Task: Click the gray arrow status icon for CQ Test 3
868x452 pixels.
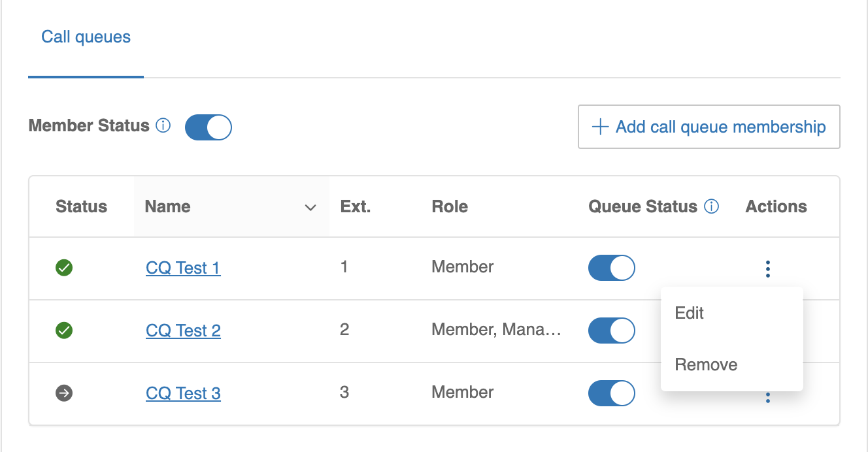Action: click(64, 393)
